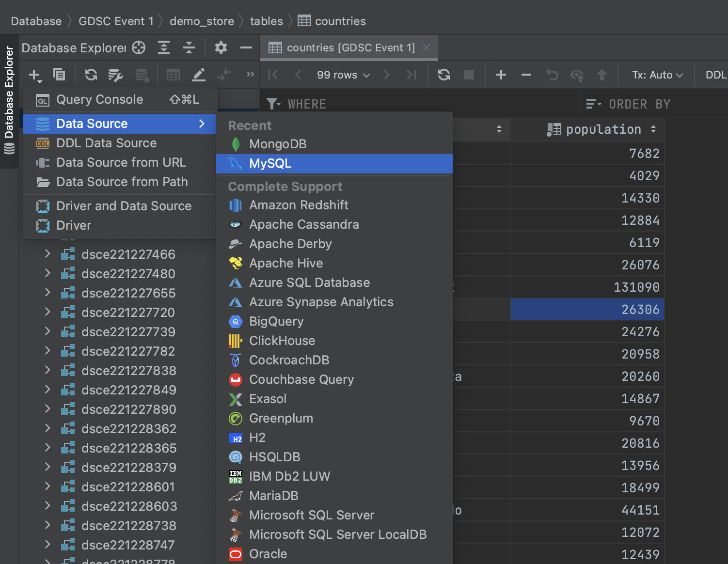Image resolution: width=728 pixels, height=564 pixels.
Task: Choose DDL Data Source menu item
Action: [119, 143]
